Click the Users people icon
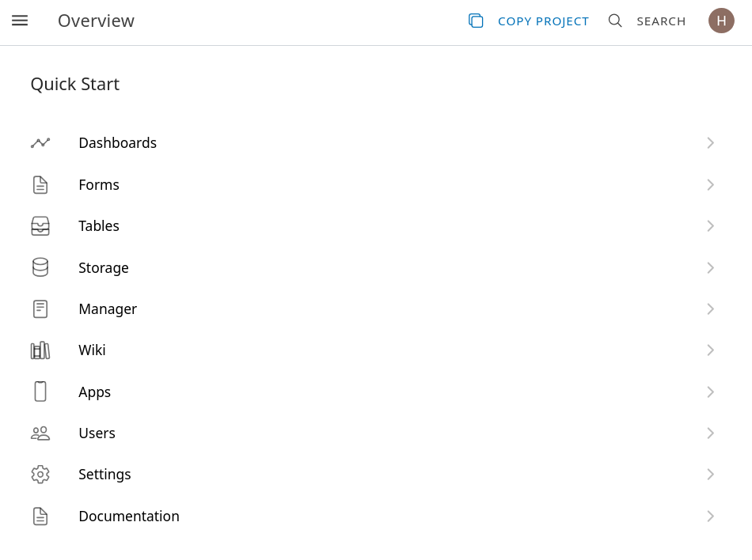 (40, 433)
